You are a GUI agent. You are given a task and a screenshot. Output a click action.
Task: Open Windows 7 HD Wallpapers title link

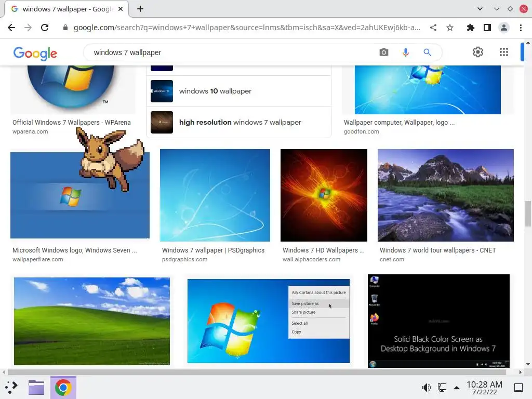(x=323, y=250)
